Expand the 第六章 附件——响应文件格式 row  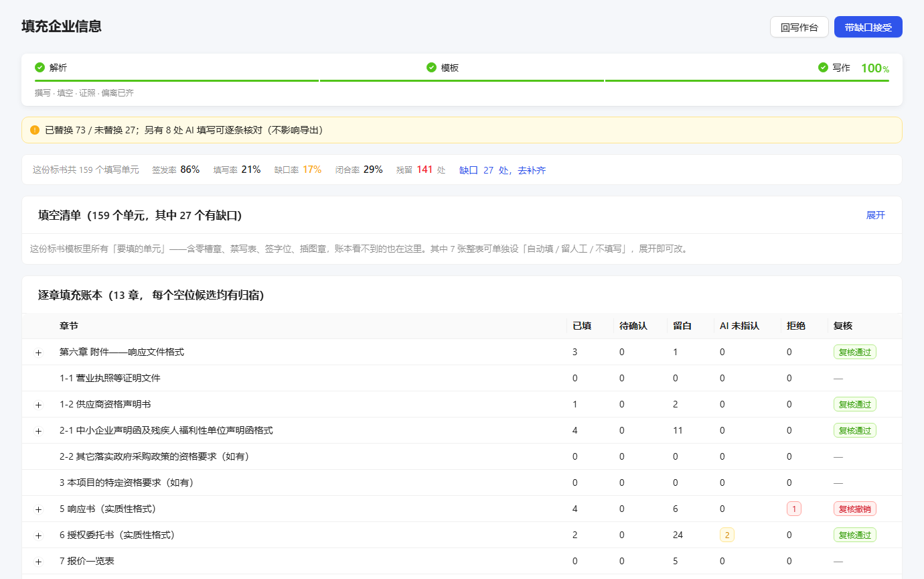pos(38,352)
